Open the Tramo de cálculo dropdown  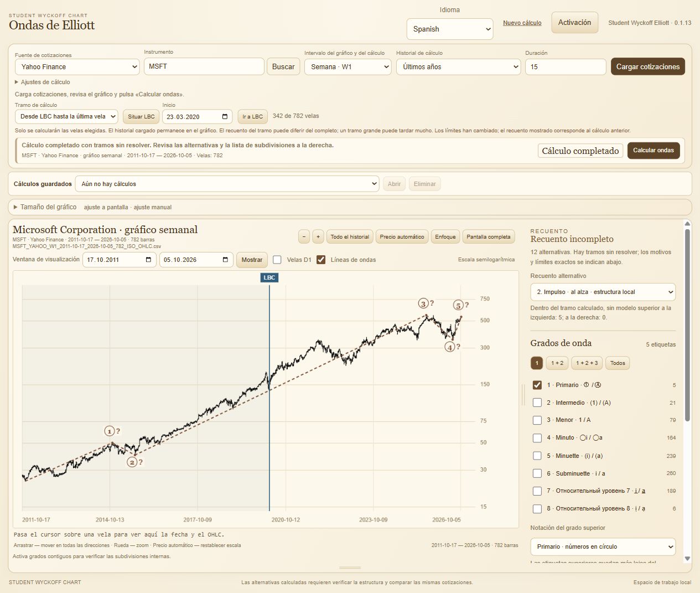pos(66,117)
